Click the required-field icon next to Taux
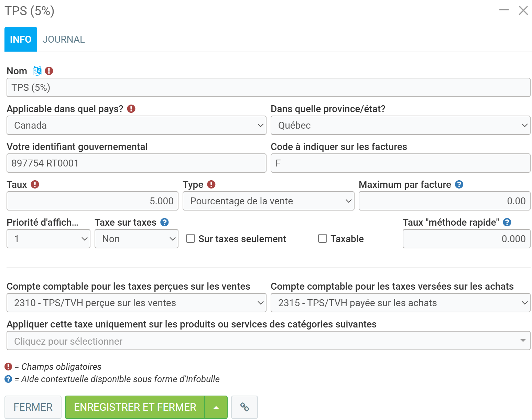The image size is (532, 420). coord(35,185)
